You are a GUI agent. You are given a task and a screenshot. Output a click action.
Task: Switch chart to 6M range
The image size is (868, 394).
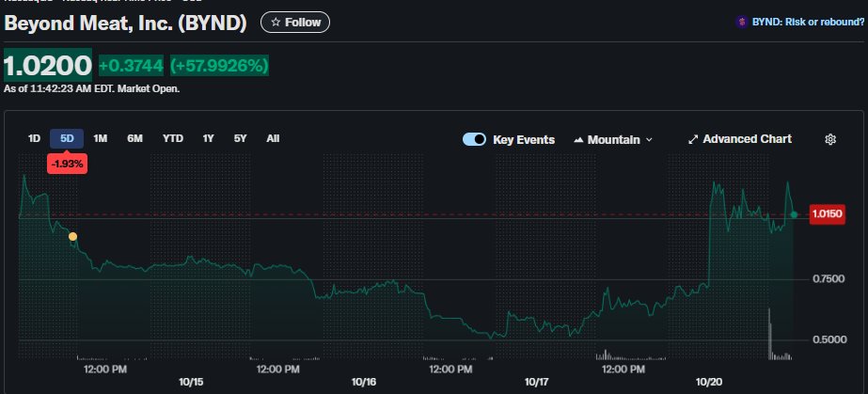[x=134, y=138]
